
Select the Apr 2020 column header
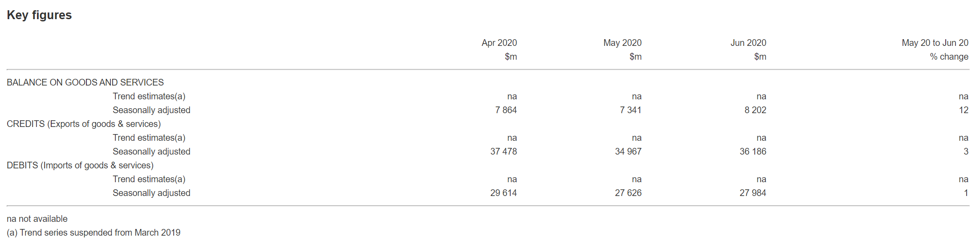pos(499,43)
